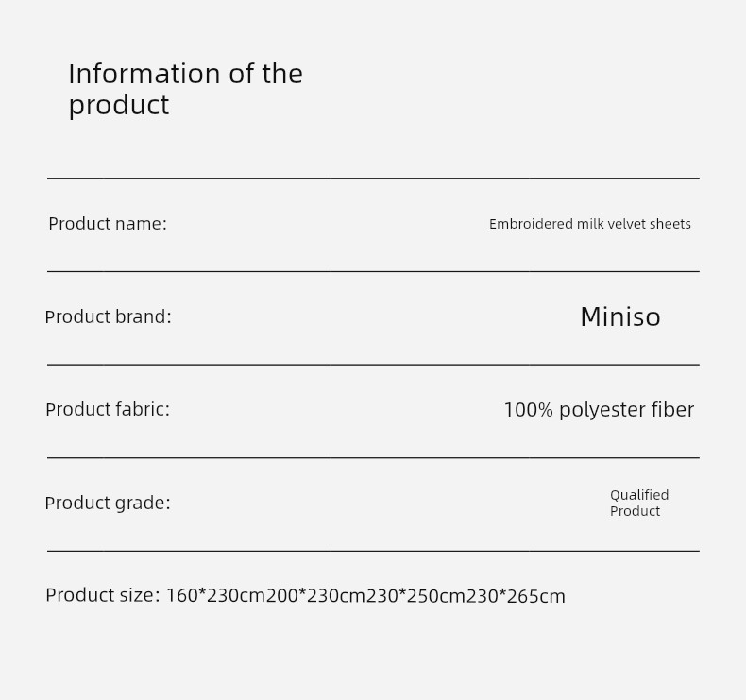Select the "Product brand:" label
This screenshot has width=746, height=700.
click(108, 316)
